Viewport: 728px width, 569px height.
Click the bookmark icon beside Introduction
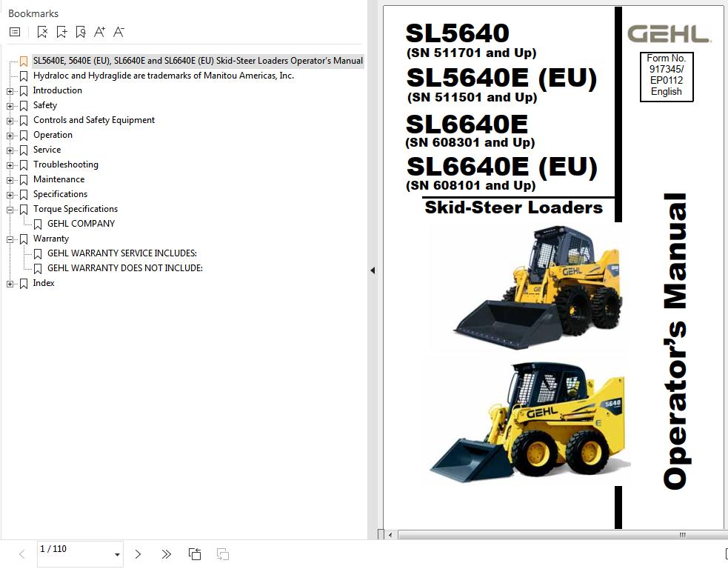coord(24,91)
